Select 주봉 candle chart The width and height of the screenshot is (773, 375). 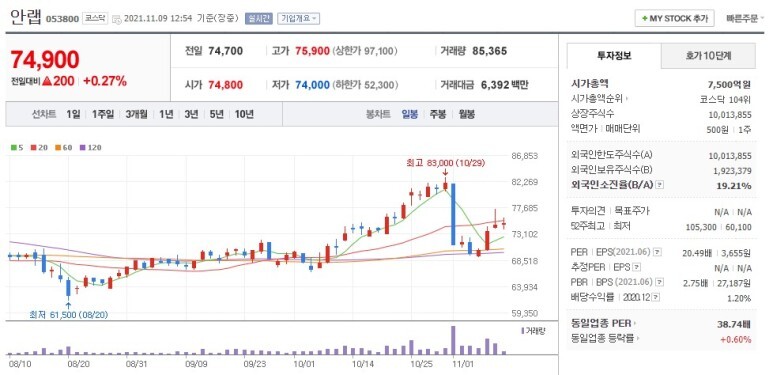438,114
